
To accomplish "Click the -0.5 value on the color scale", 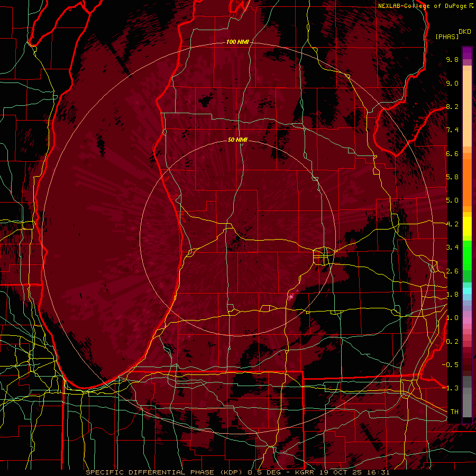I will 450,364.
